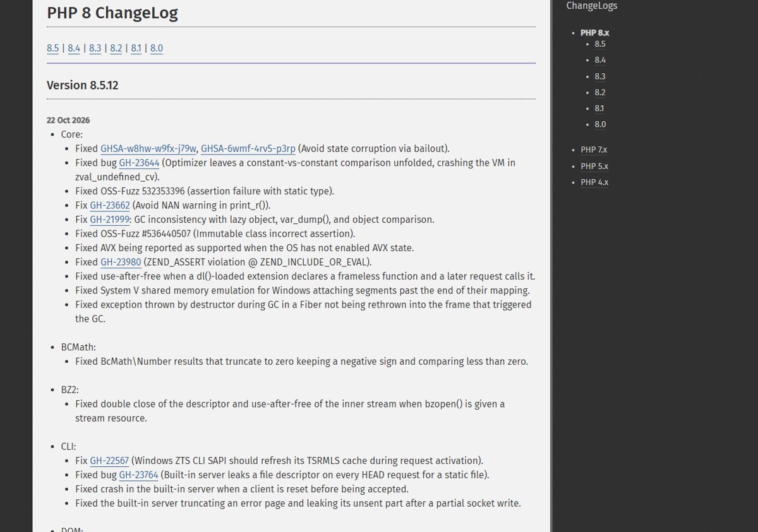Click the bzopen() double close entry
This screenshot has height=532, width=758.
pos(290,411)
